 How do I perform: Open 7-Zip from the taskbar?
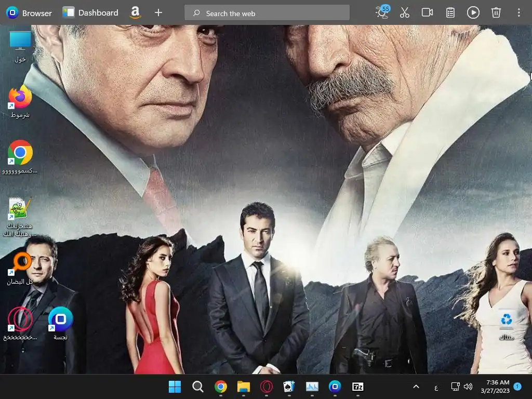coord(358,387)
